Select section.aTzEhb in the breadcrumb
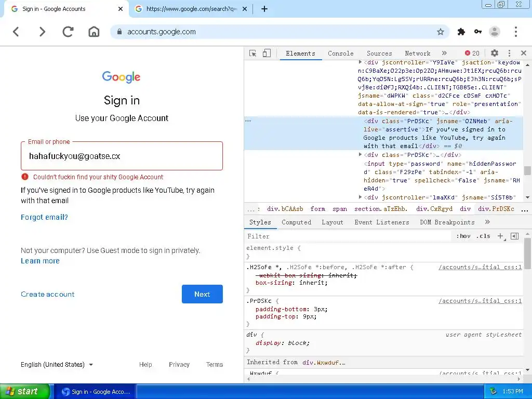The height and width of the screenshot is (399, 532). click(381, 209)
